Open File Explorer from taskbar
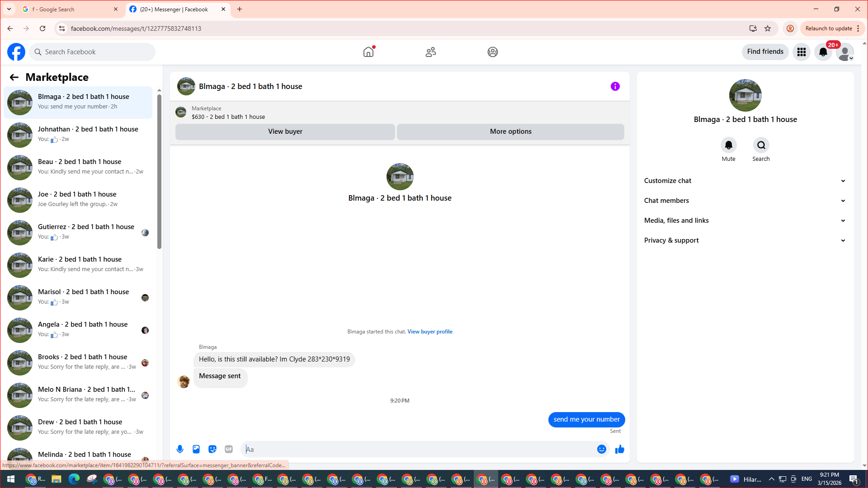The height and width of the screenshot is (488, 868). (56, 479)
